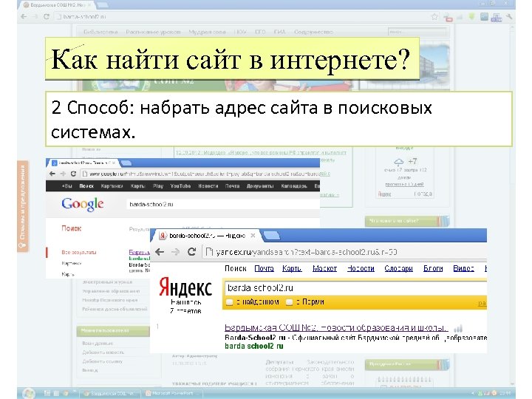
Task: Click background browser address bar barda-school2.ru
Action: pos(242,16)
